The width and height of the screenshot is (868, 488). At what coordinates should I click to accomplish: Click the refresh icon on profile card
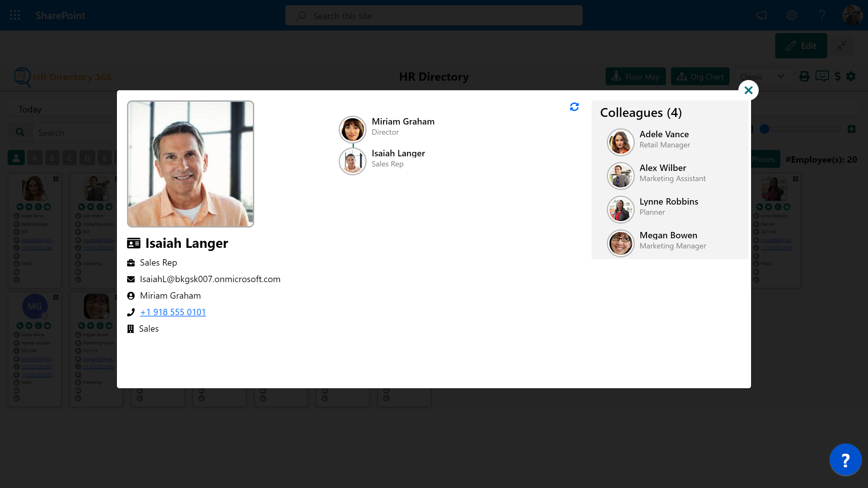pos(574,107)
